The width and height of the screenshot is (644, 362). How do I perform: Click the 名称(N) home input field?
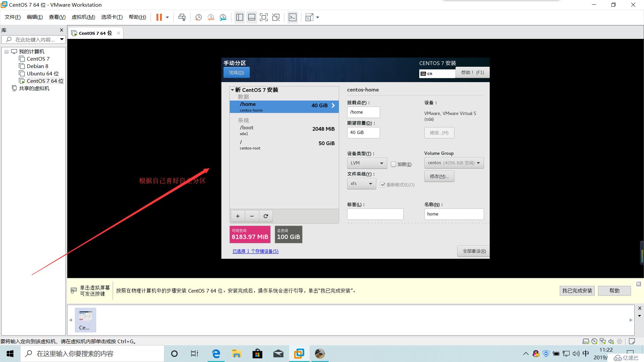point(454,214)
